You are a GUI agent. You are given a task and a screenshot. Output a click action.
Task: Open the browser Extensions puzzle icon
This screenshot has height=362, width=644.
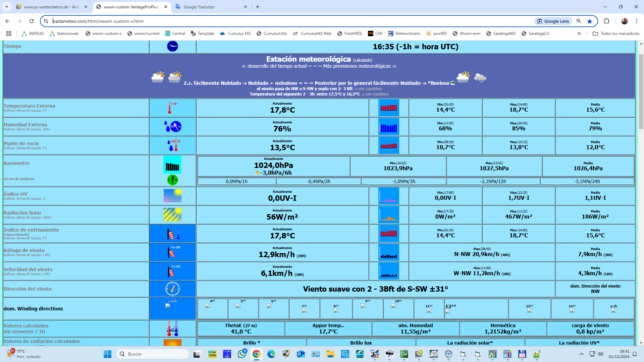point(606,21)
